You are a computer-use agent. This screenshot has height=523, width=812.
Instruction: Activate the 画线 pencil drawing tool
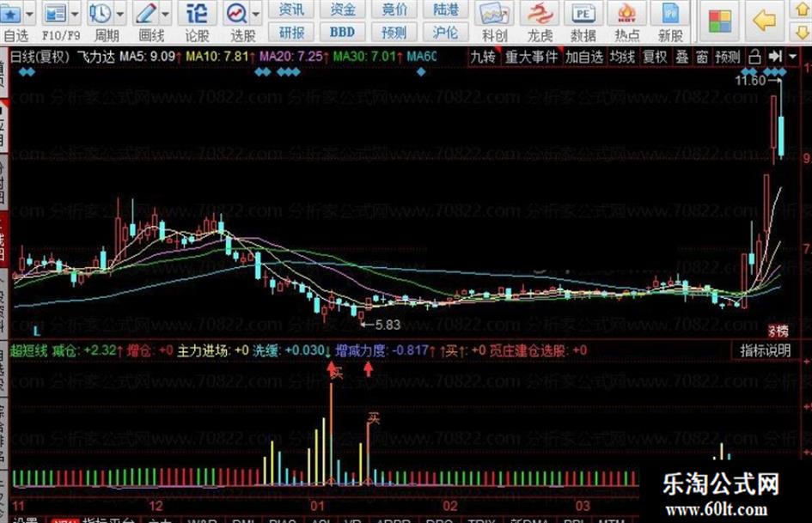(x=146, y=14)
